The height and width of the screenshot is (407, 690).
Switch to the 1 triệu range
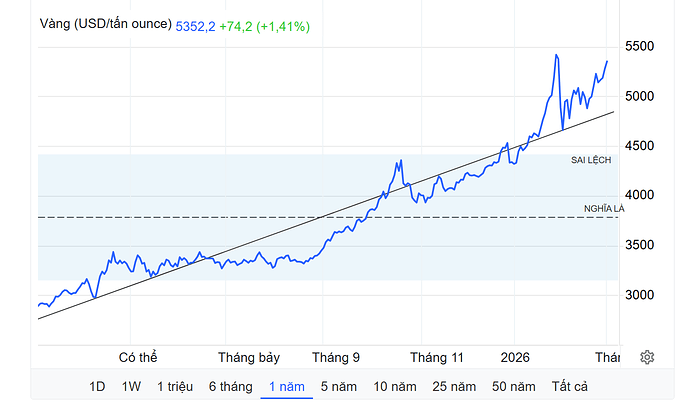coord(175,386)
